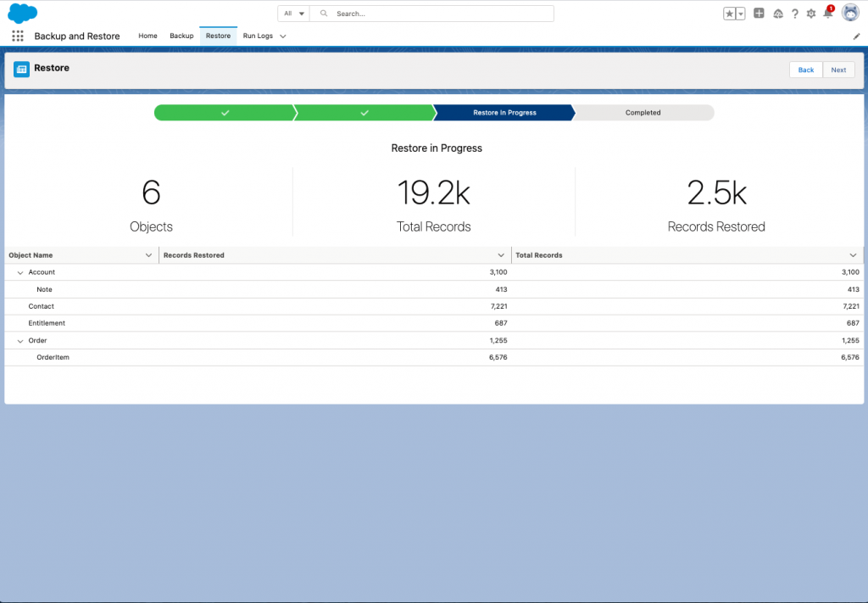Viewport: 868px width, 603px height.
Task: Open the App Launcher grid icon
Action: (x=18, y=36)
